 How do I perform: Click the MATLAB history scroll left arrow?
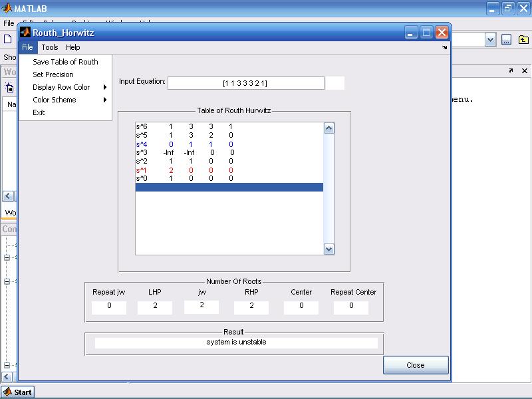tap(7, 377)
